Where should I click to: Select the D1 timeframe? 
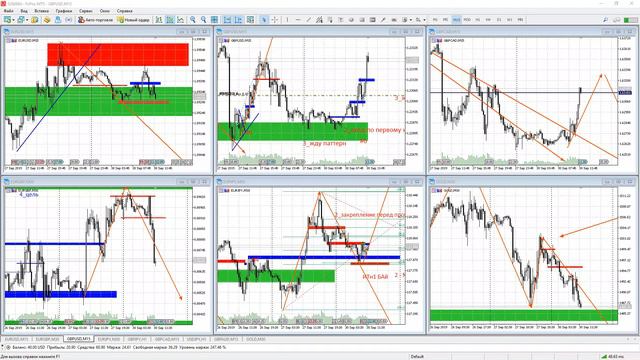click(499, 20)
